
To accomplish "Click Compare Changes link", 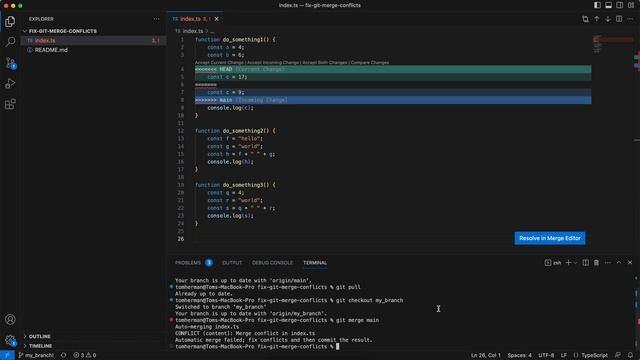I will pyautogui.click(x=370, y=62).
